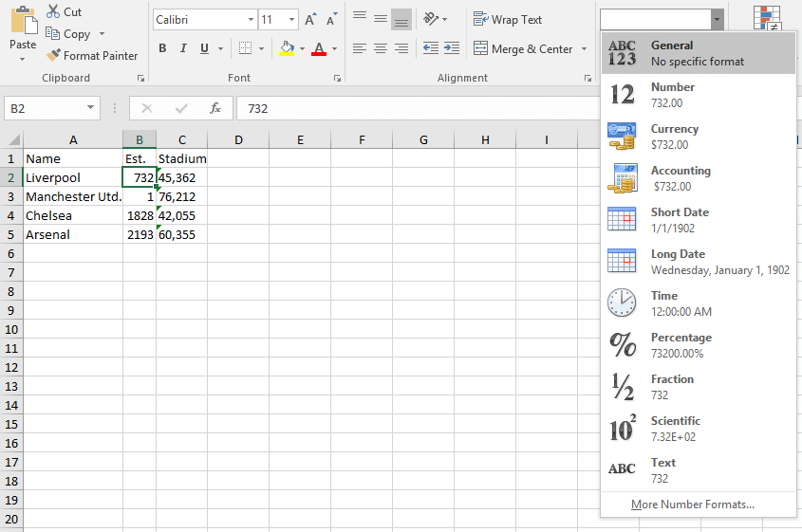This screenshot has height=532, width=802.
Task: Click the Cut scissors icon
Action: (53, 11)
